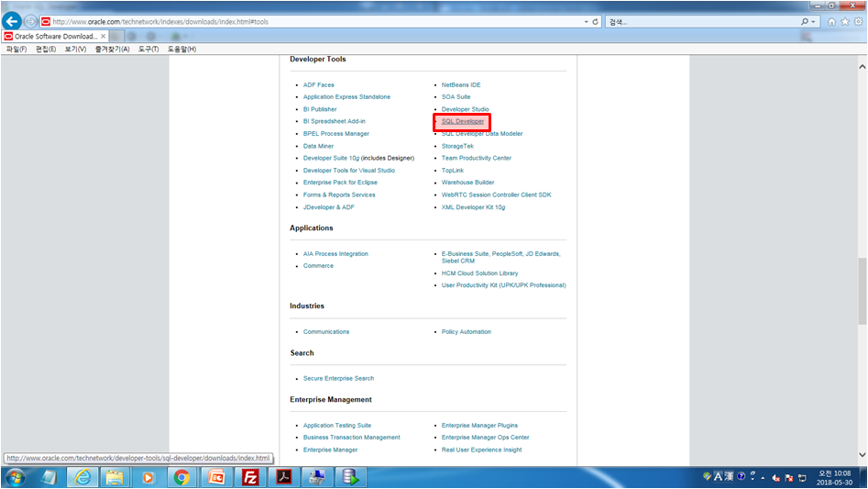This screenshot has height=489, width=868.
Task: Open the Commerce link
Action: [x=318, y=266]
